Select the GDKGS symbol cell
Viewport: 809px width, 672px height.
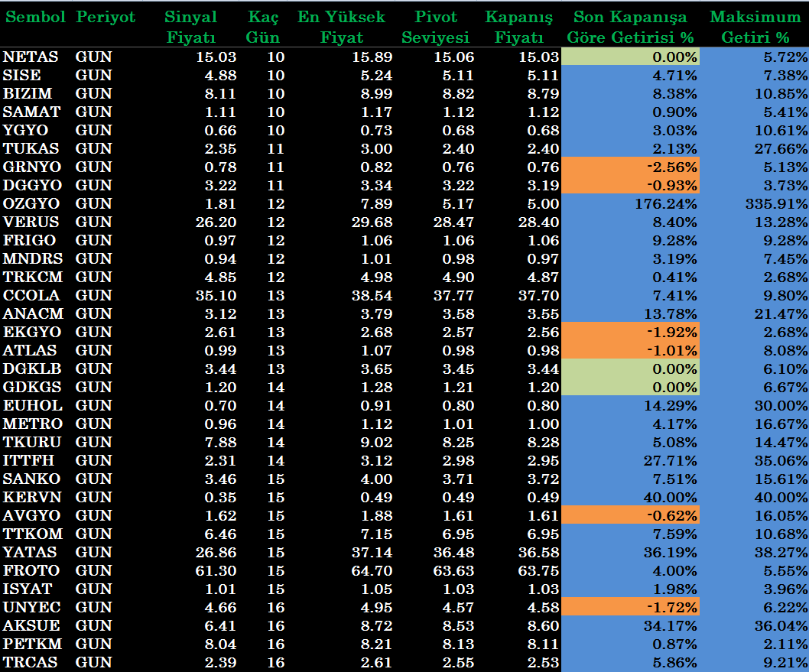(32, 386)
